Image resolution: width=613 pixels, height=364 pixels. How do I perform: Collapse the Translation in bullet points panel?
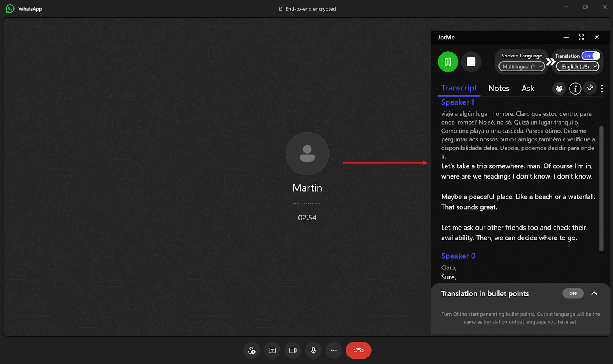[594, 293]
